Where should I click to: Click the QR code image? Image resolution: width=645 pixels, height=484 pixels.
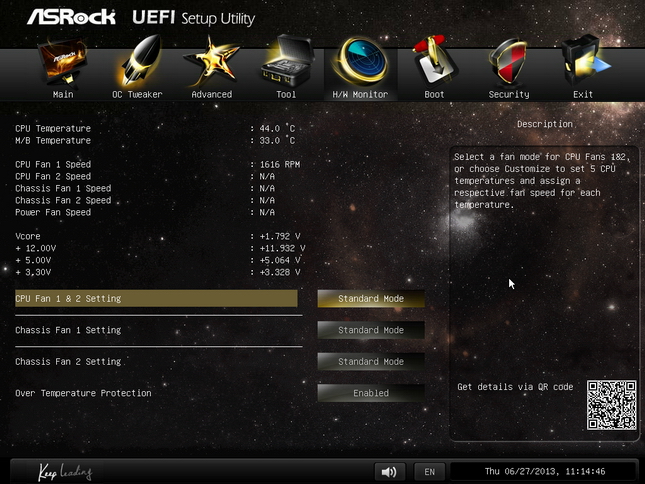pos(612,405)
